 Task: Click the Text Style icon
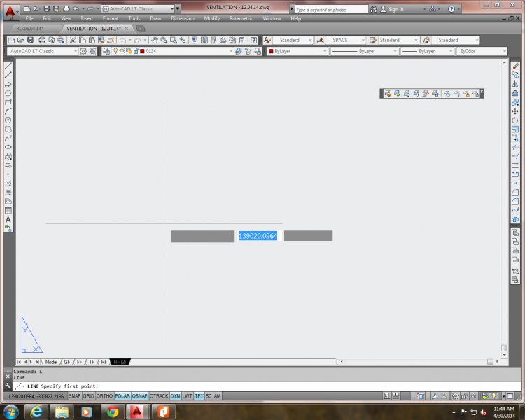267,40
